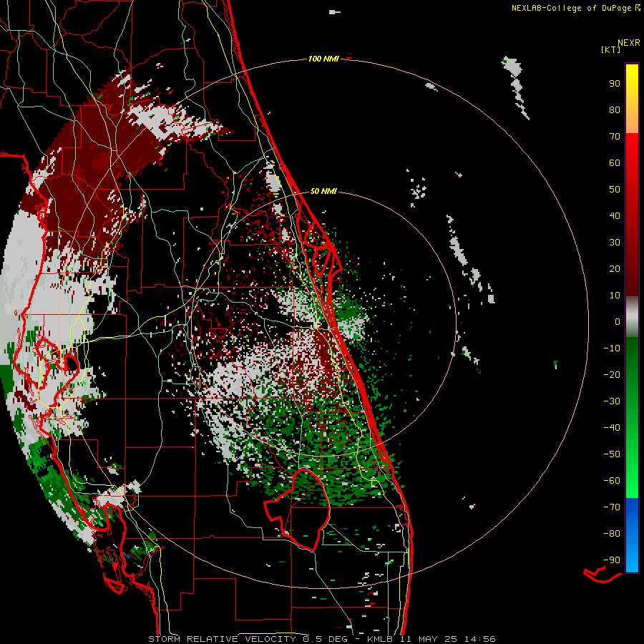Click the -60 value on the velocity scale
This screenshot has width=644, height=644.
[x=612, y=481]
